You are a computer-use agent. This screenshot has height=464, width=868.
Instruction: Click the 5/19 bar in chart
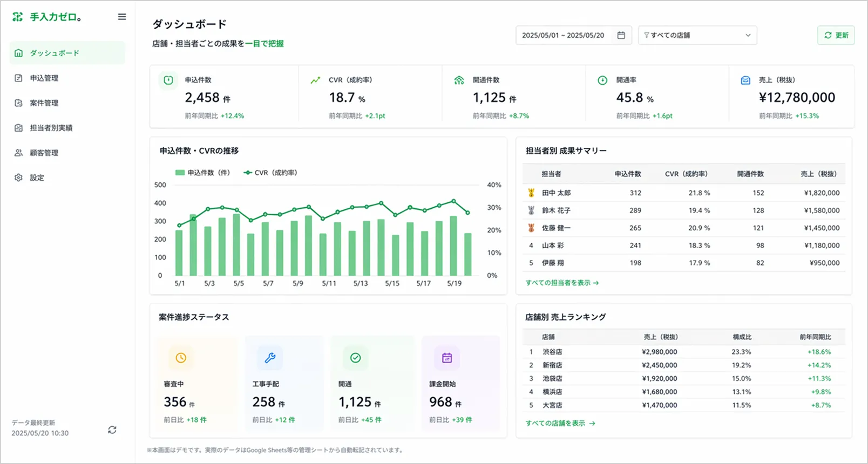[453, 246]
